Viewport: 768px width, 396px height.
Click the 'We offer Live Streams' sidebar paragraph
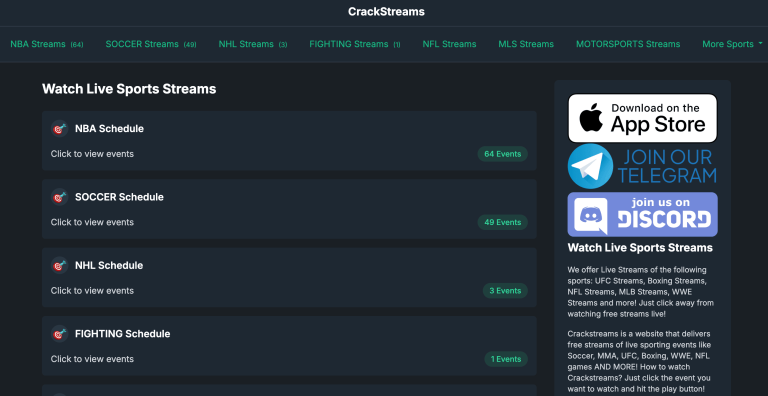(x=641, y=292)
